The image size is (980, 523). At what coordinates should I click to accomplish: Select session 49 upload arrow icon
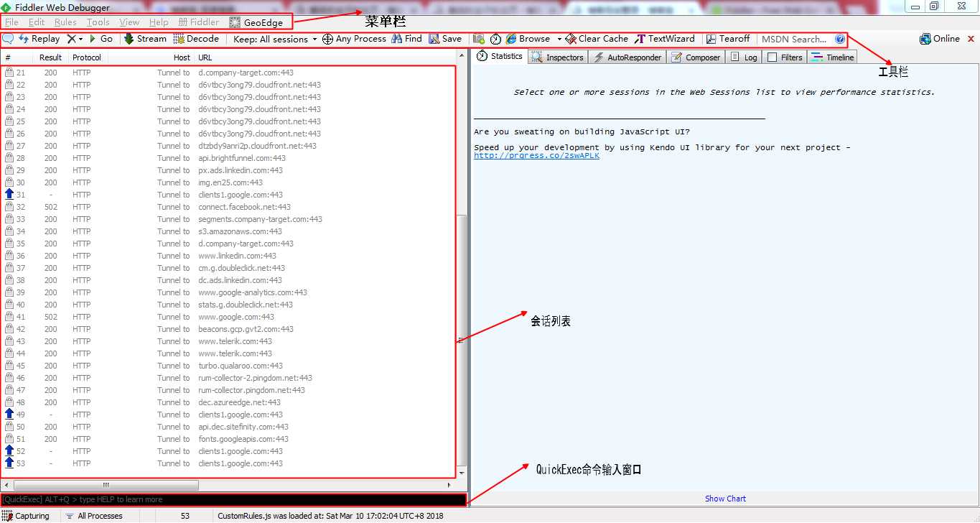pyautogui.click(x=9, y=415)
